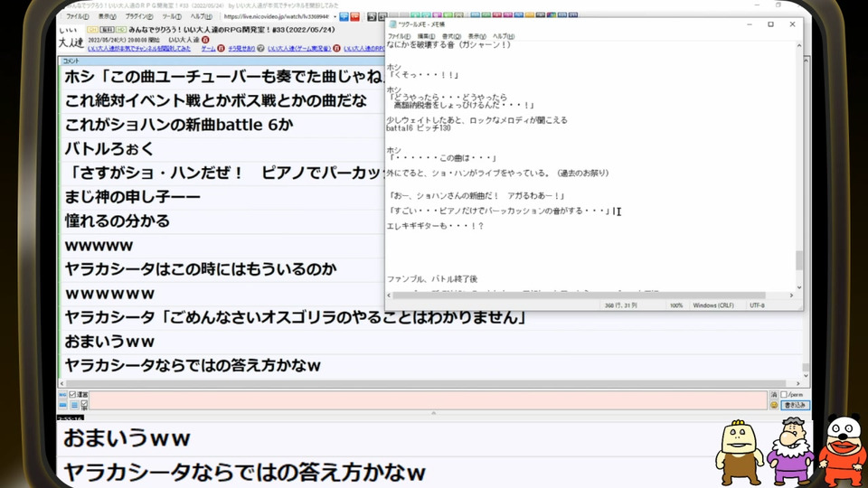
Task: Open Notepad's 表示 menu
Action: coord(476,36)
